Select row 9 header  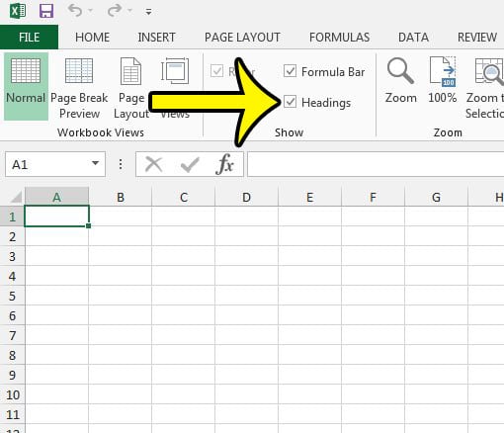12,375
